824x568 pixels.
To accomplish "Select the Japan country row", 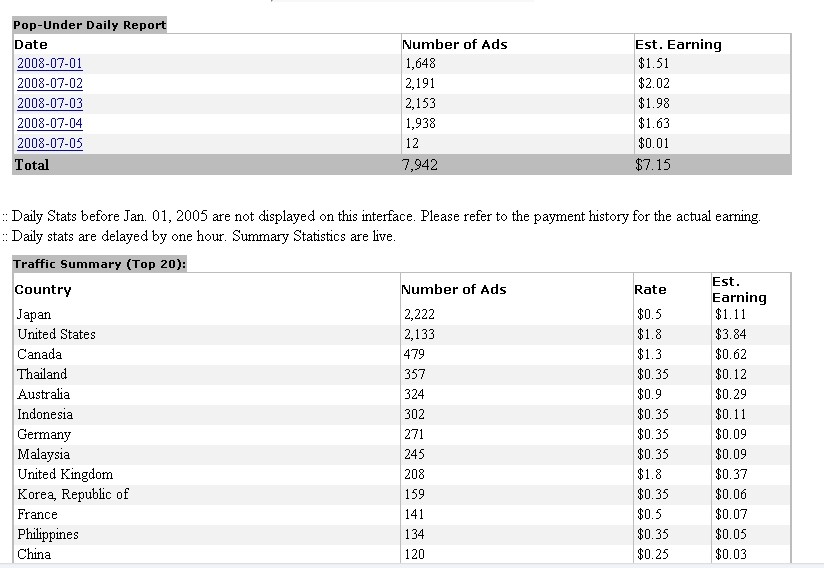I will (34, 314).
